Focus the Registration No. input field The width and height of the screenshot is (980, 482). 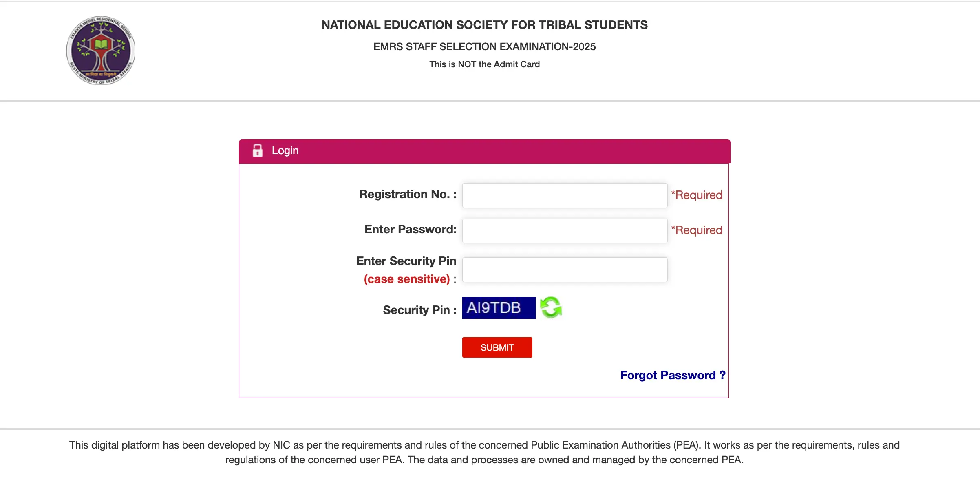click(x=564, y=195)
